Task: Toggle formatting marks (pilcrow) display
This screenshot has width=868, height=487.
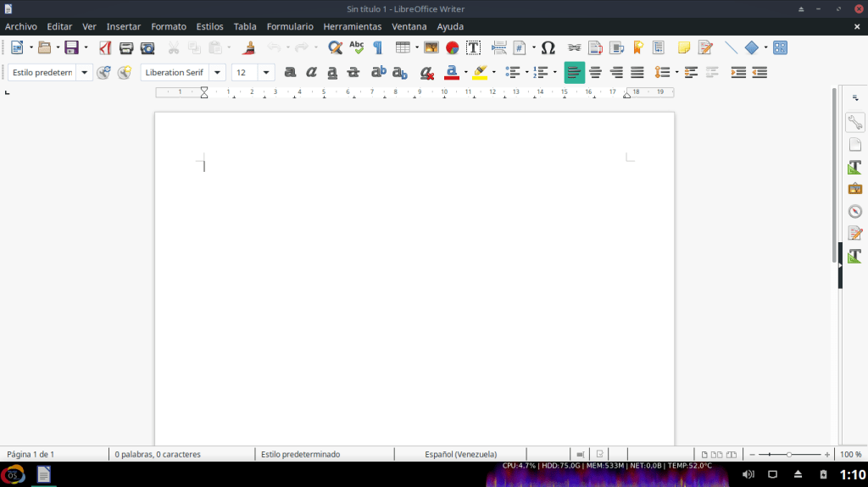Action: (377, 48)
